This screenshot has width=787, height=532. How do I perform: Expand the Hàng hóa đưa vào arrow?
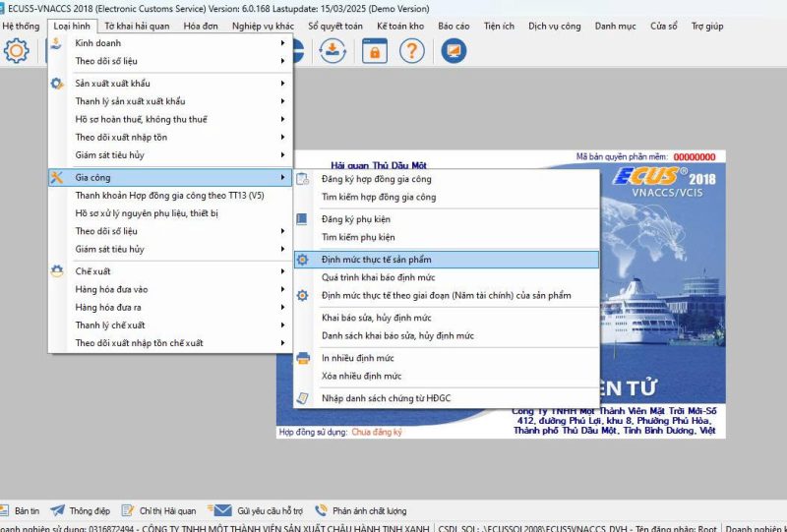pyautogui.click(x=282, y=289)
